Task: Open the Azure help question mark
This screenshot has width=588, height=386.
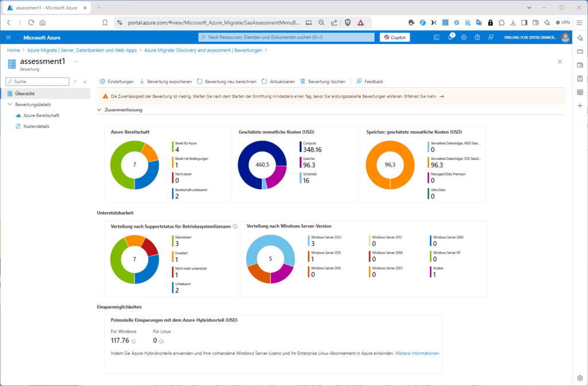Action: [477, 37]
